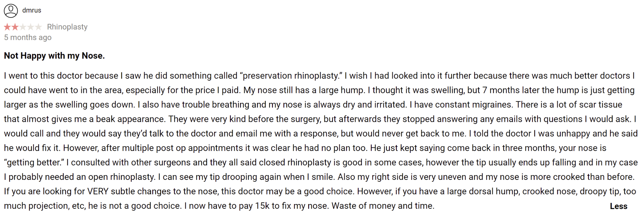The height and width of the screenshot is (221, 644).
Task: Select the first filled rating star
Action: [x=8, y=27]
